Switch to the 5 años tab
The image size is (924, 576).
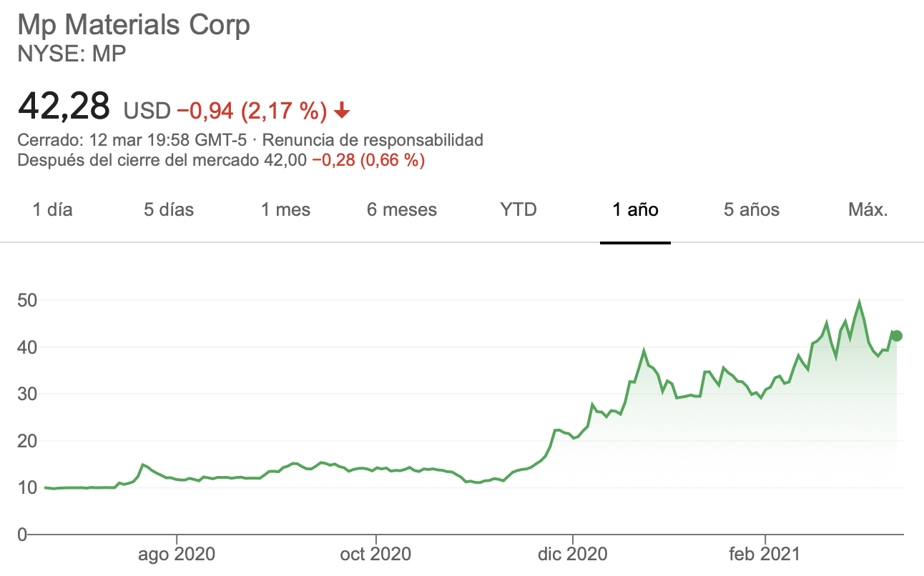pyautogui.click(x=752, y=210)
